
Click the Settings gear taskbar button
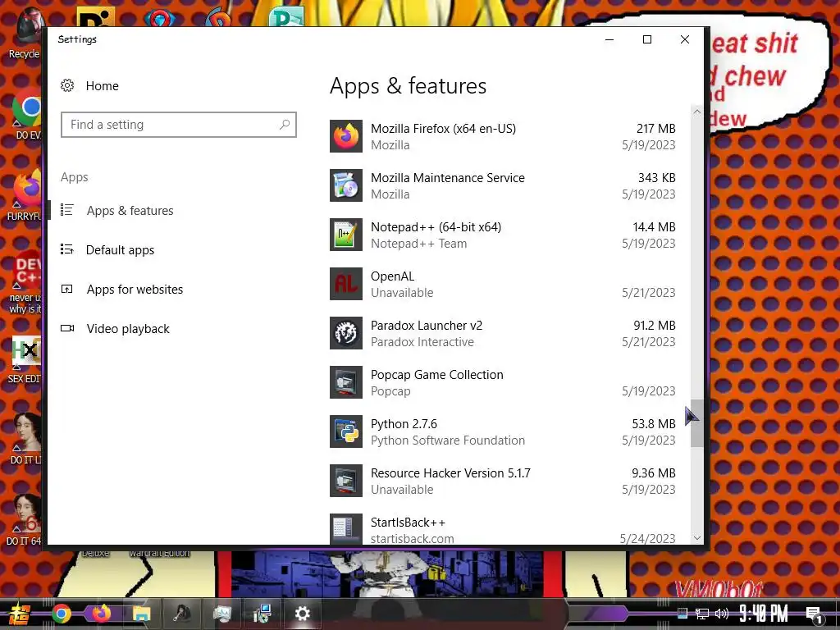click(x=302, y=614)
